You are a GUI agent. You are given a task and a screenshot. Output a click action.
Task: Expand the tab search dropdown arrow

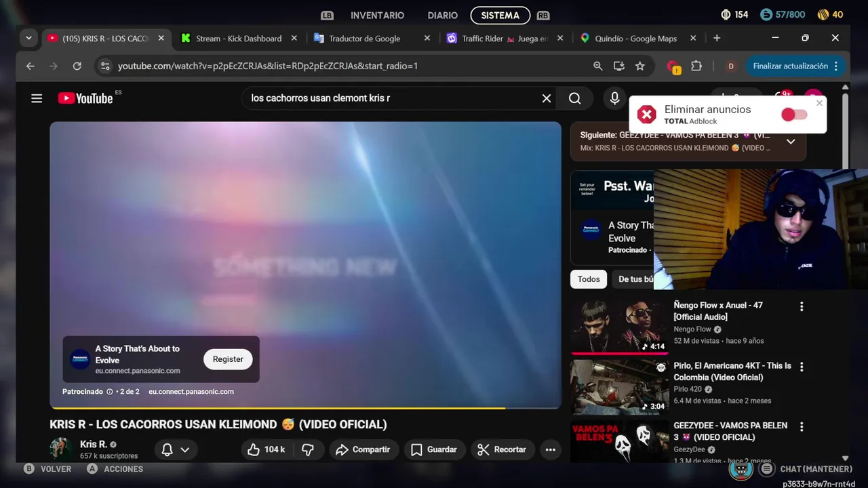(28, 38)
